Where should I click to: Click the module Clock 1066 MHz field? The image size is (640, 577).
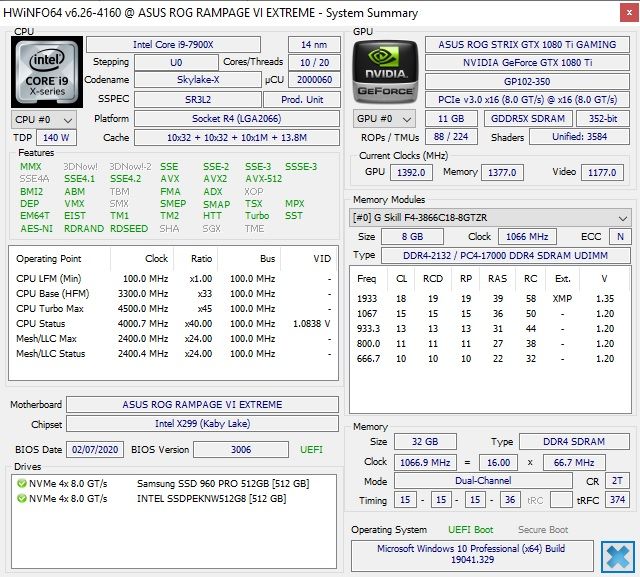coord(527,237)
